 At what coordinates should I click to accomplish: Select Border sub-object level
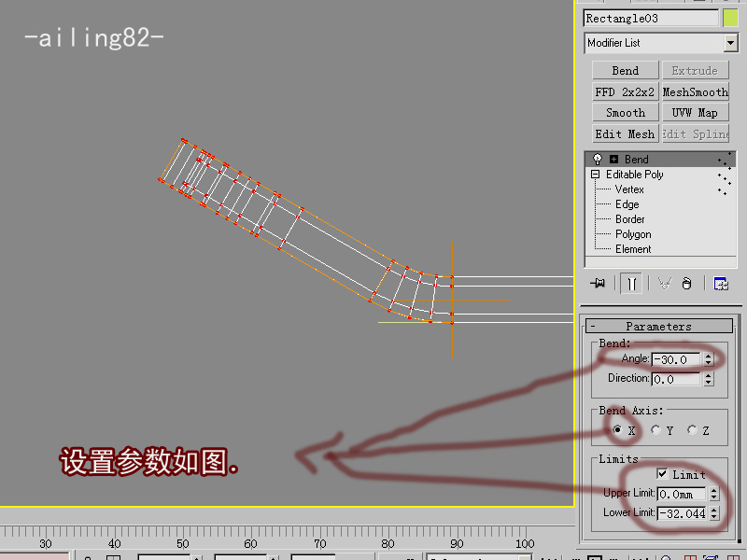[629, 219]
